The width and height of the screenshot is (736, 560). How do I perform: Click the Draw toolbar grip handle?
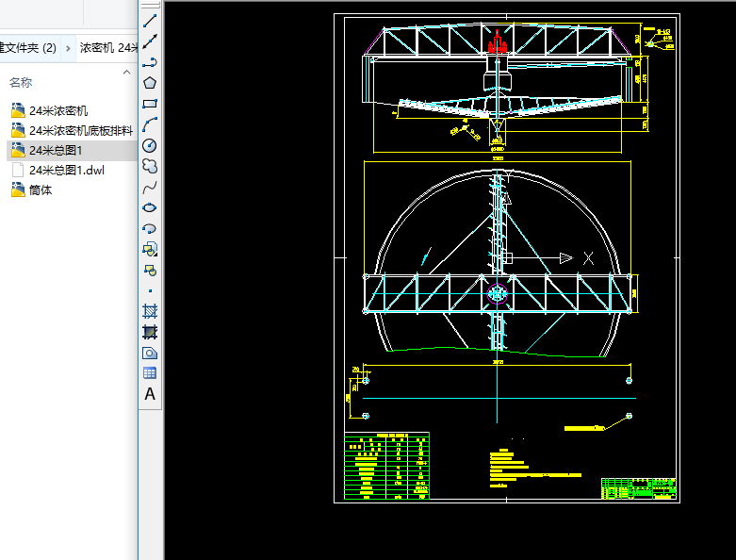click(150, 5)
